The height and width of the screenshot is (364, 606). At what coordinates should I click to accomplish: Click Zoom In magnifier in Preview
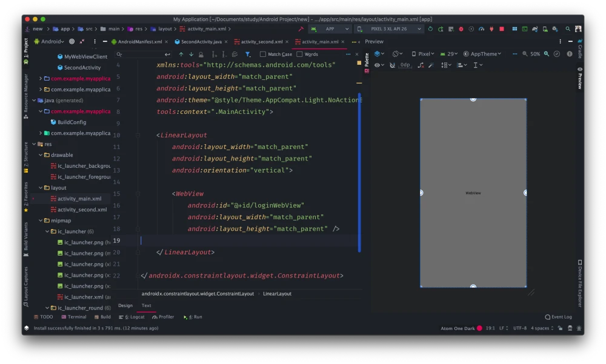click(547, 54)
